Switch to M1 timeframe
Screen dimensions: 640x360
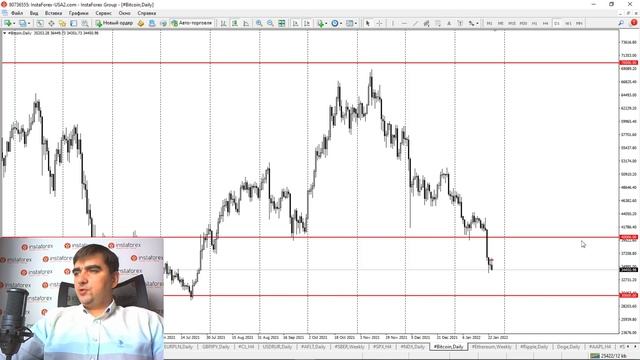click(x=489, y=23)
